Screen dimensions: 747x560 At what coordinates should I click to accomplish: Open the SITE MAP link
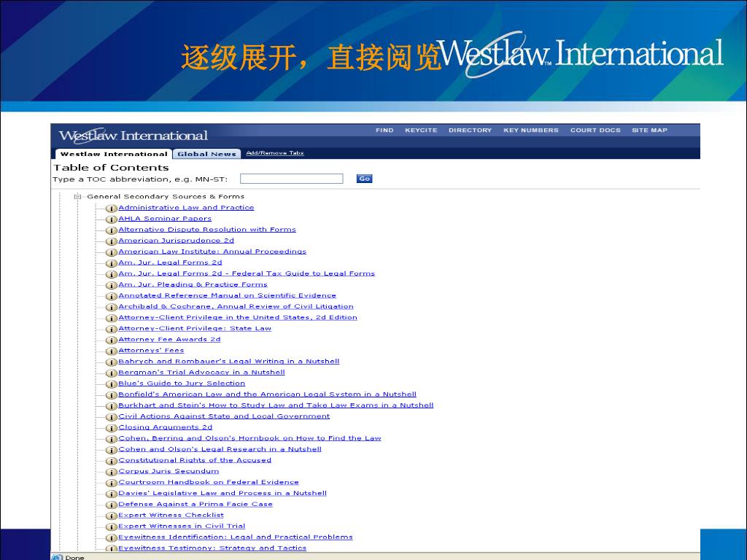click(649, 131)
